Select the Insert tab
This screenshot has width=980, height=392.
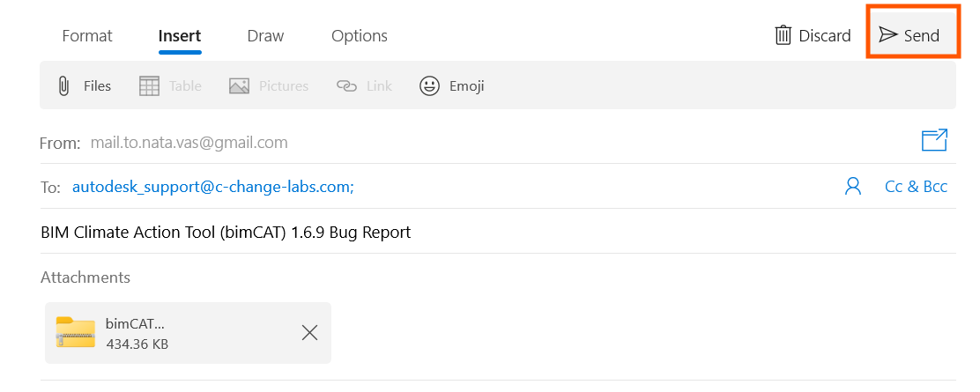[x=180, y=36]
